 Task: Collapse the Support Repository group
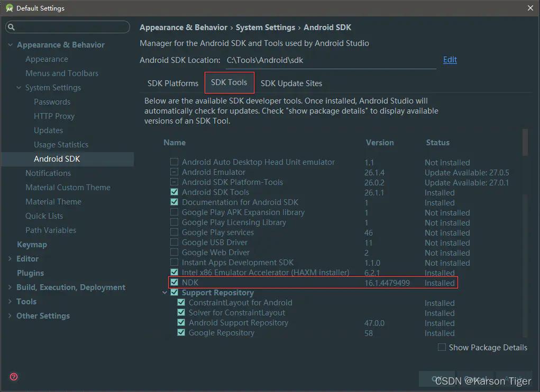[x=164, y=293]
